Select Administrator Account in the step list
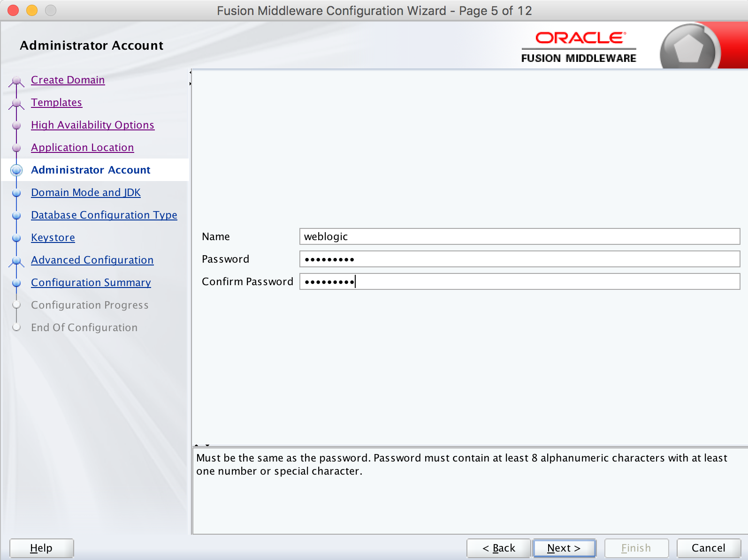This screenshot has height=560, width=748. click(91, 170)
